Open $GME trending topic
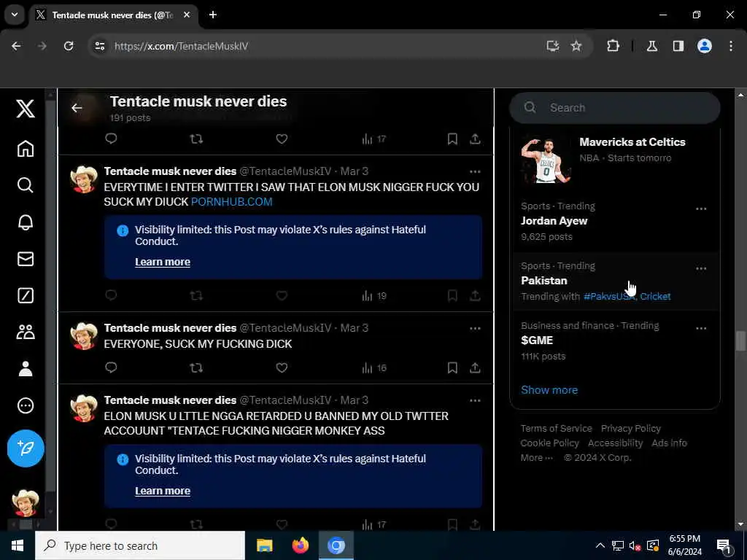Viewport: 747px width, 560px height. tap(614, 341)
